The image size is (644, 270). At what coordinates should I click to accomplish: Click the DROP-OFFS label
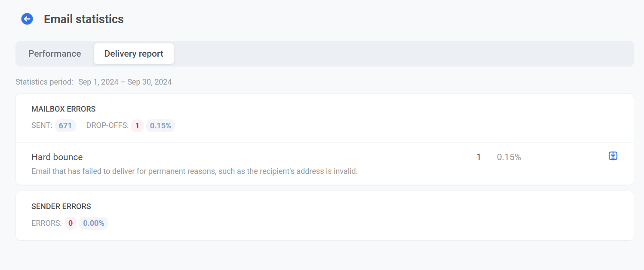tap(107, 126)
